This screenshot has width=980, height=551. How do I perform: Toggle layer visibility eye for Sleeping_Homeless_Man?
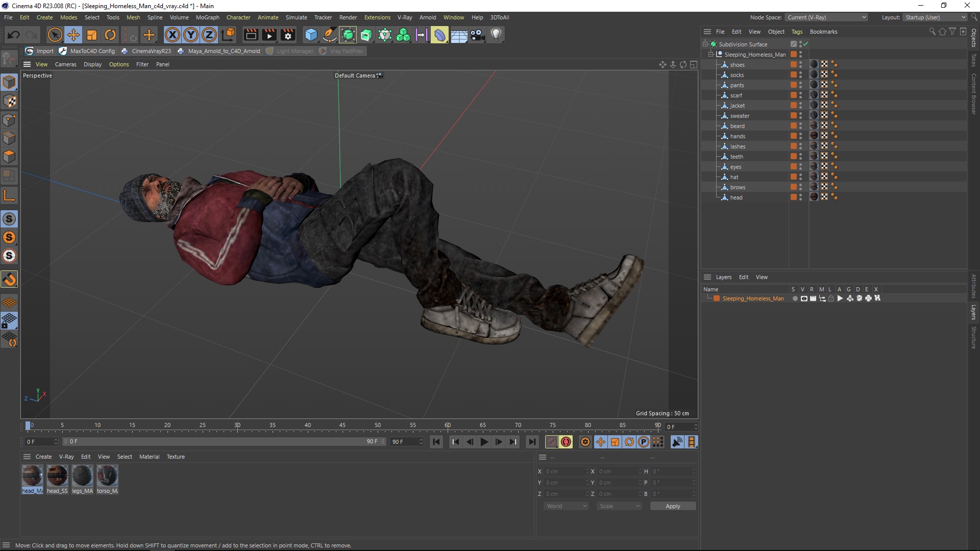(804, 298)
